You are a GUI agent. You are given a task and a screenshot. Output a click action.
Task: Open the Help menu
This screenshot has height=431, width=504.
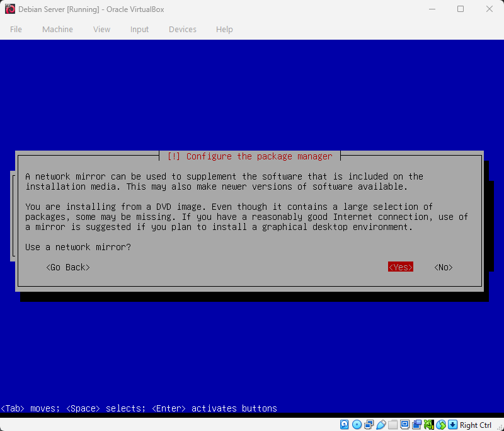point(224,29)
